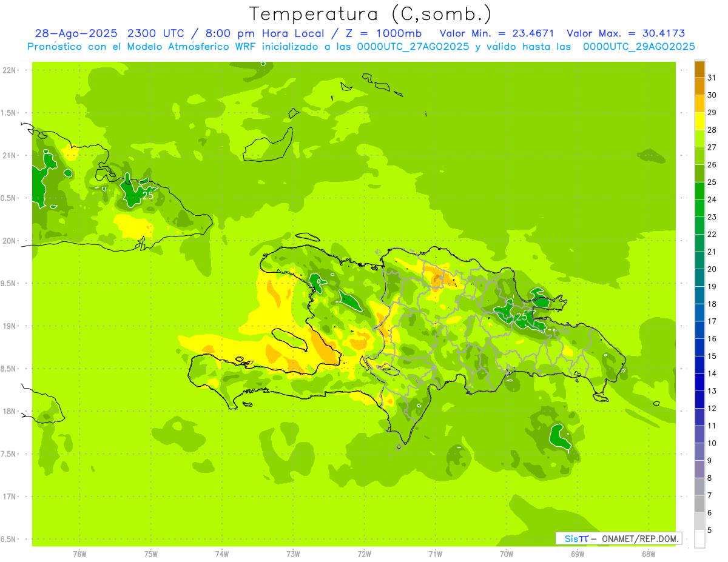Viewport: 728px width, 562px height.
Task: Click the 31 label on the color scale
Action: [712, 78]
